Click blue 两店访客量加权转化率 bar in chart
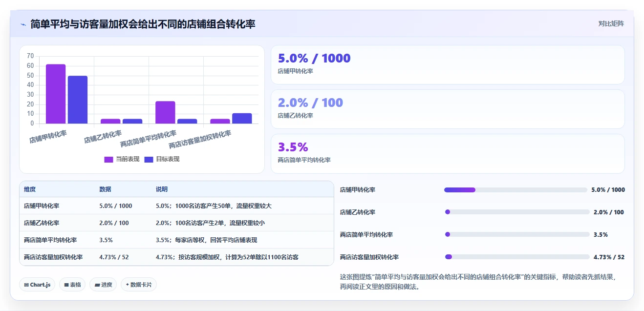 242,118
